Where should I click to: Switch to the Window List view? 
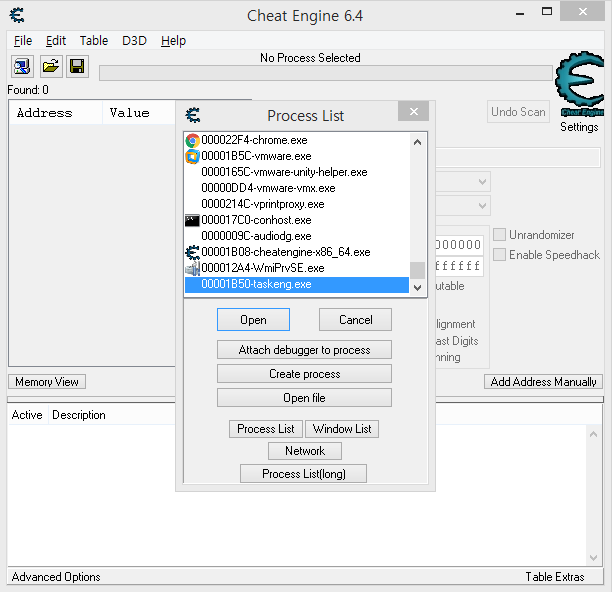[342, 429]
